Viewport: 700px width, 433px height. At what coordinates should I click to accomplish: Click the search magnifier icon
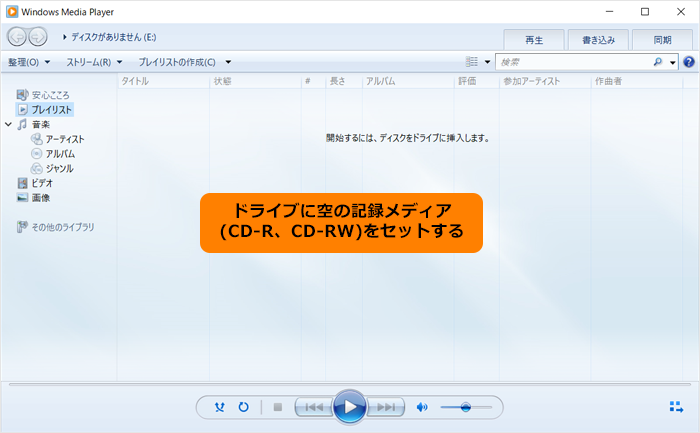point(658,62)
